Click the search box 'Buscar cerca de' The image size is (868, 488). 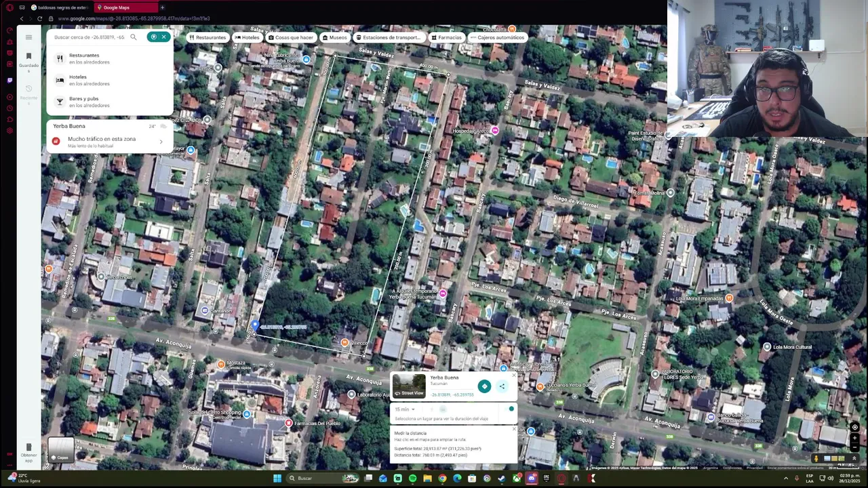pos(90,37)
